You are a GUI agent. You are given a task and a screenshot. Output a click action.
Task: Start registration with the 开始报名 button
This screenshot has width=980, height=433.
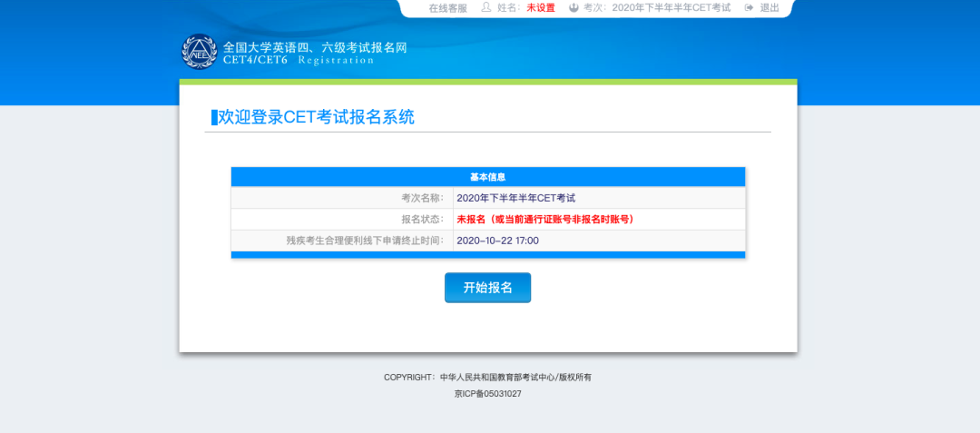pyautogui.click(x=487, y=288)
